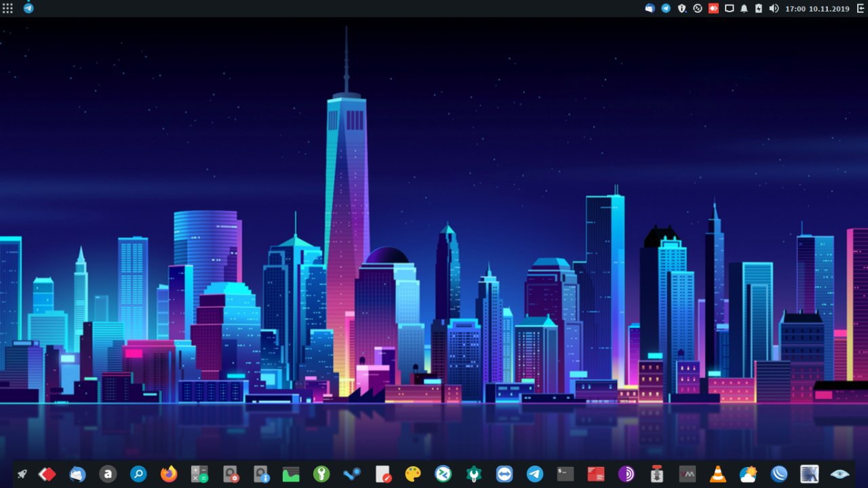Open the volume speaker control
This screenshot has width=868, height=488.
[x=774, y=8]
